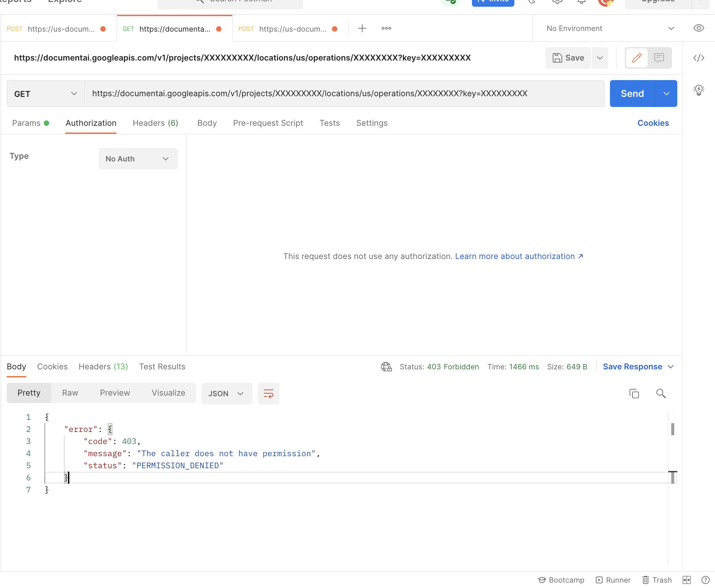This screenshot has width=715, height=588.
Task: Open the tab options three-dots menu
Action: coord(386,29)
